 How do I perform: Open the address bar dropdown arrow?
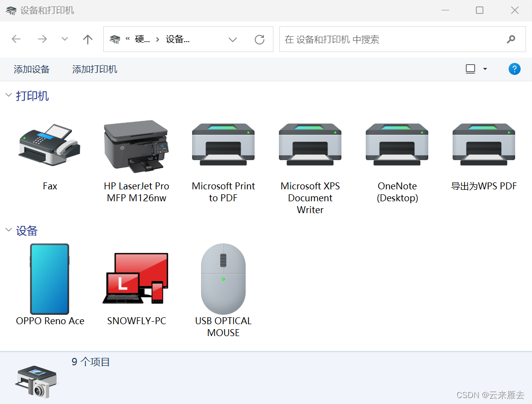(233, 39)
